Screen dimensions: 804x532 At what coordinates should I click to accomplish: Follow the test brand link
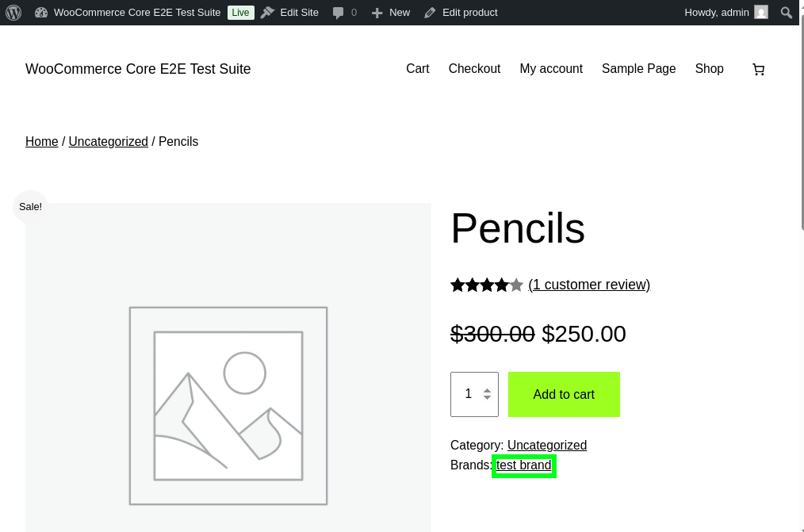click(523, 465)
